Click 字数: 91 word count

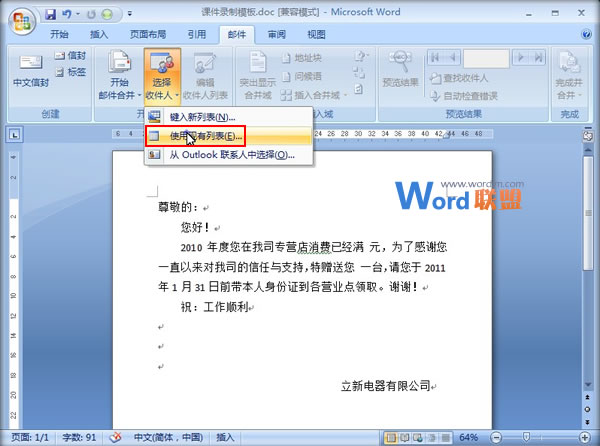(x=79, y=438)
